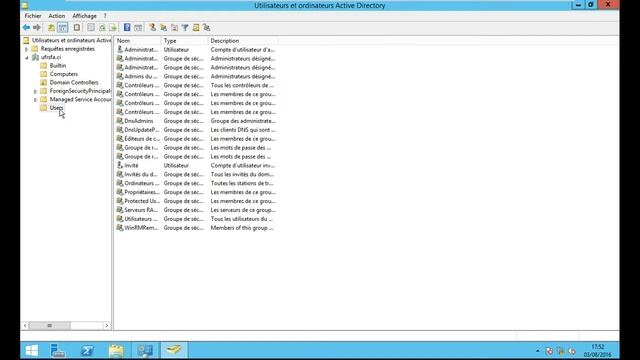Image resolution: width=640 pixels, height=360 pixels.
Task: Create a new group with toolbar icon
Action: point(163,27)
